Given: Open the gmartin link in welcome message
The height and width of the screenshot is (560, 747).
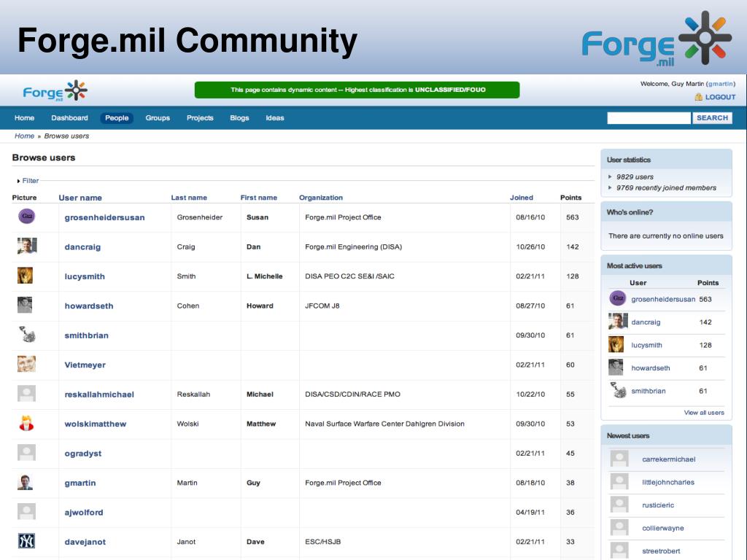Looking at the screenshot, I should tap(720, 84).
